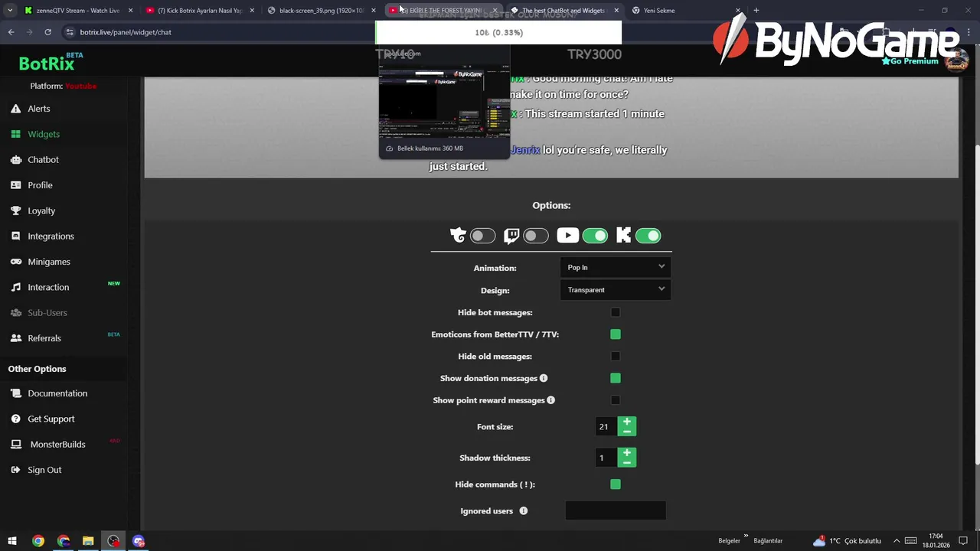This screenshot has width=980, height=551.
Task: Open the Discord taskbar icon
Action: [x=139, y=541]
